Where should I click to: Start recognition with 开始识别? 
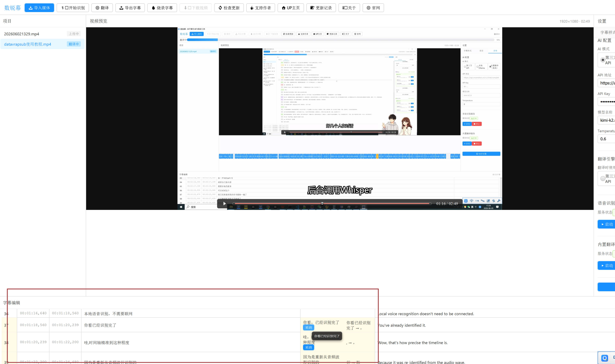[x=73, y=8]
